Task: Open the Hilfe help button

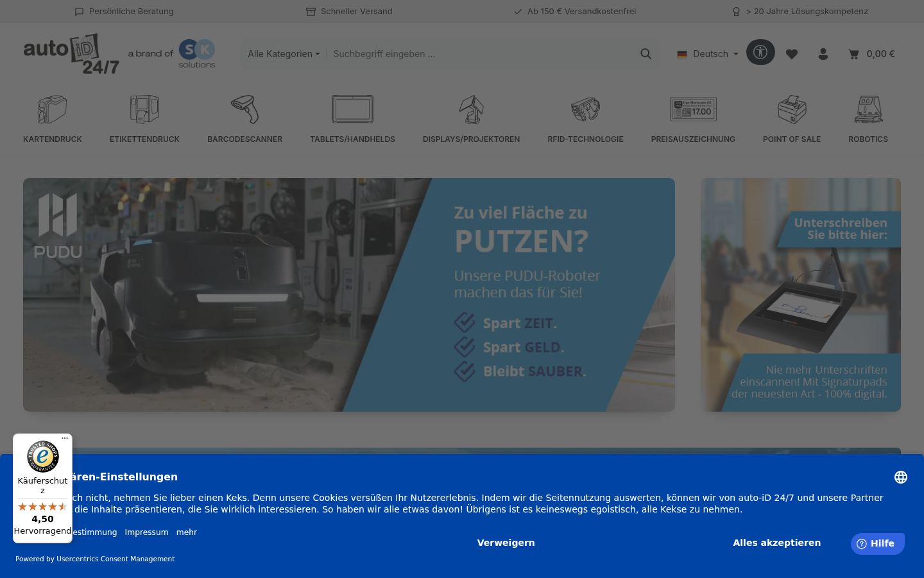Action: (877, 543)
